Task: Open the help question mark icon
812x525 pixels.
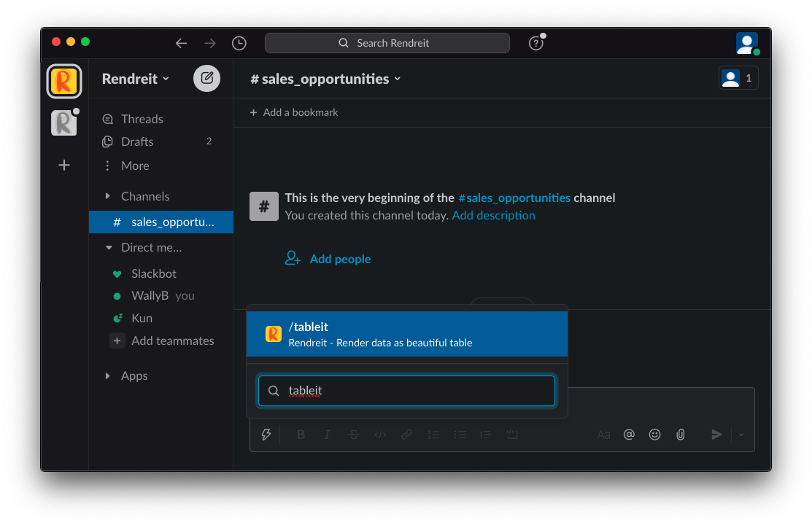Action: point(536,43)
